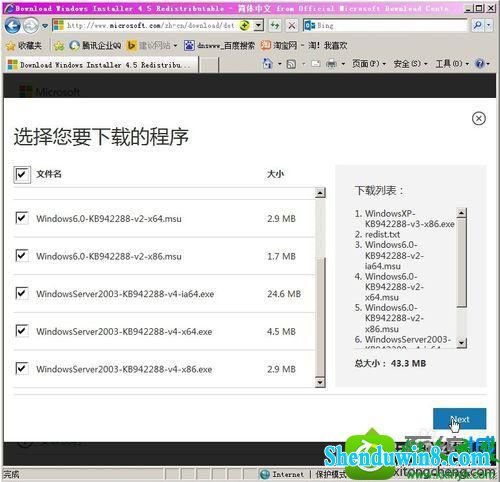The height and width of the screenshot is (482, 500).
Task: Open the search provider dropdown arrow
Action: point(489,25)
